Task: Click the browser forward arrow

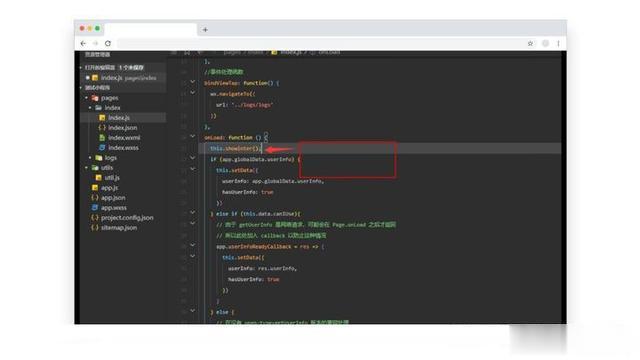Action: (x=96, y=43)
